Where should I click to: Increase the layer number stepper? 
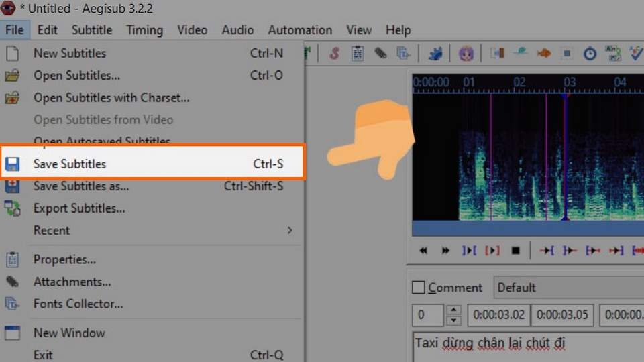click(x=453, y=310)
